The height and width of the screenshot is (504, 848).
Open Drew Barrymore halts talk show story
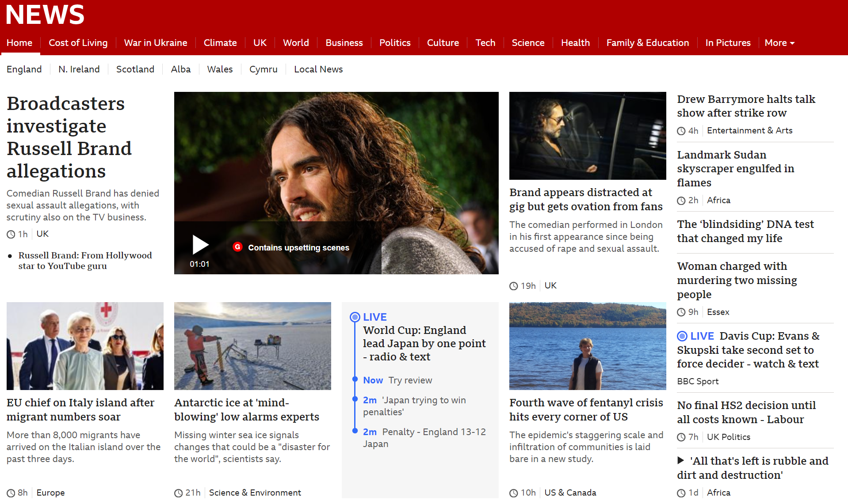pos(746,106)
